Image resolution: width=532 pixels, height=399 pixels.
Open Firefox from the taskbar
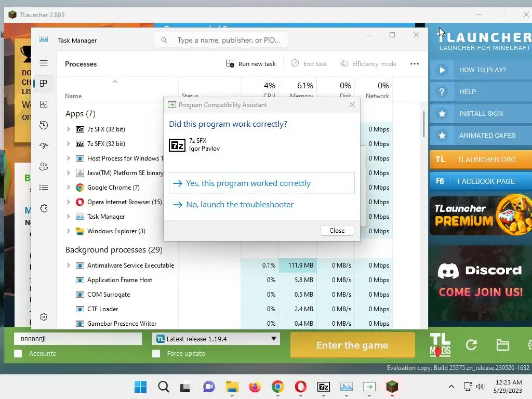255,387
